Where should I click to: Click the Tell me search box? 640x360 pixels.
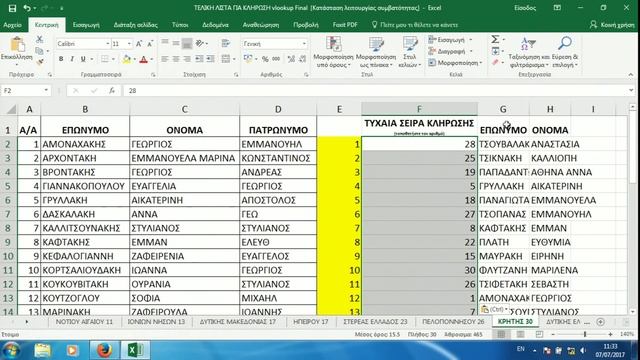414,25
